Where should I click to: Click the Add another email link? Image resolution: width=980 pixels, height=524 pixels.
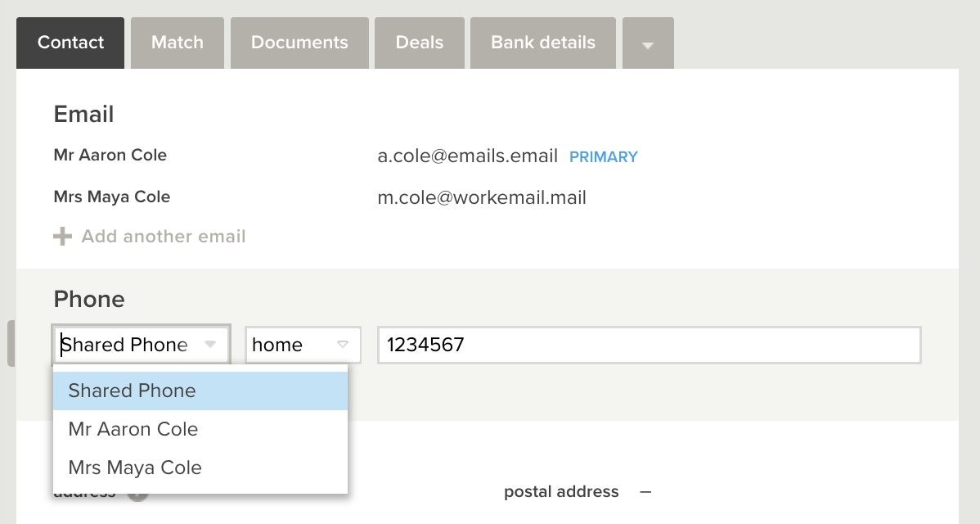click(164, 237)
